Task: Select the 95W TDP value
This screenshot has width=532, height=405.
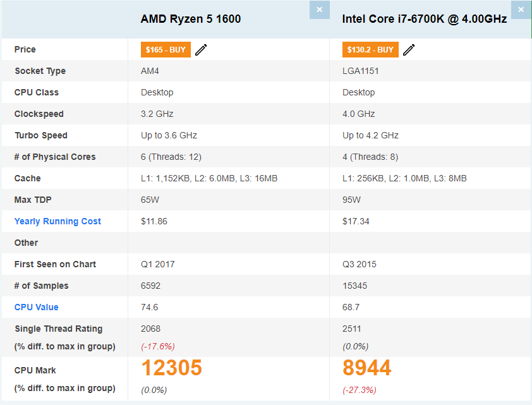Action: click(351, 200)
